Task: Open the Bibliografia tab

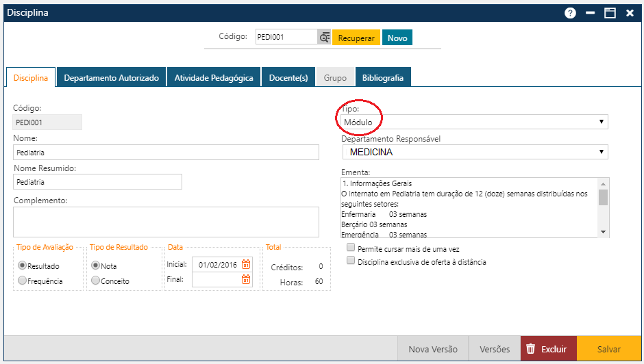Action: point(383,78)
